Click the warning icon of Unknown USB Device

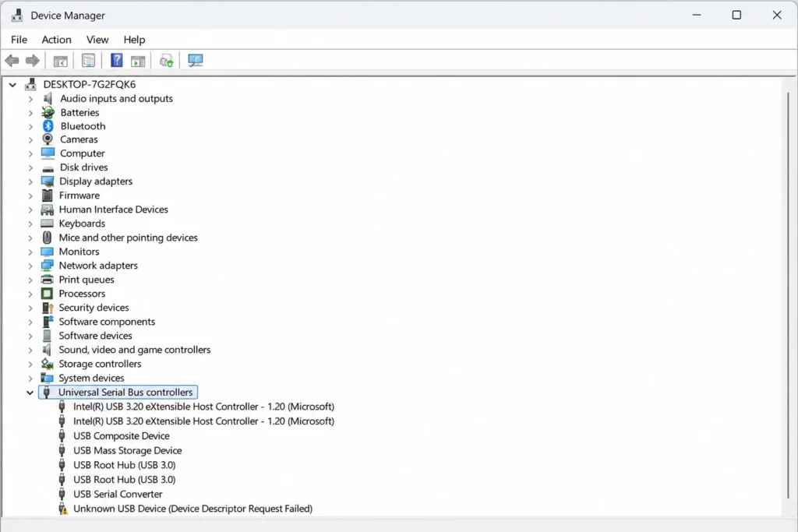point(62,509)
